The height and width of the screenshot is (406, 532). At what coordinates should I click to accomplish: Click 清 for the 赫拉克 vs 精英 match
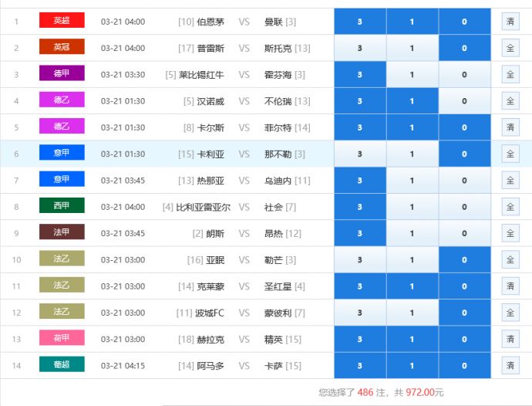(510, 339)
